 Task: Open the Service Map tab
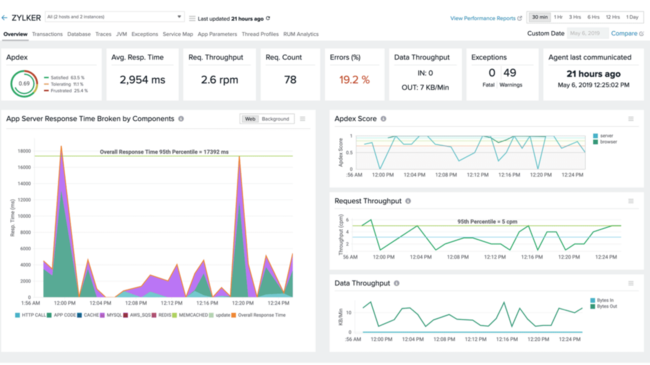point(178,34)
